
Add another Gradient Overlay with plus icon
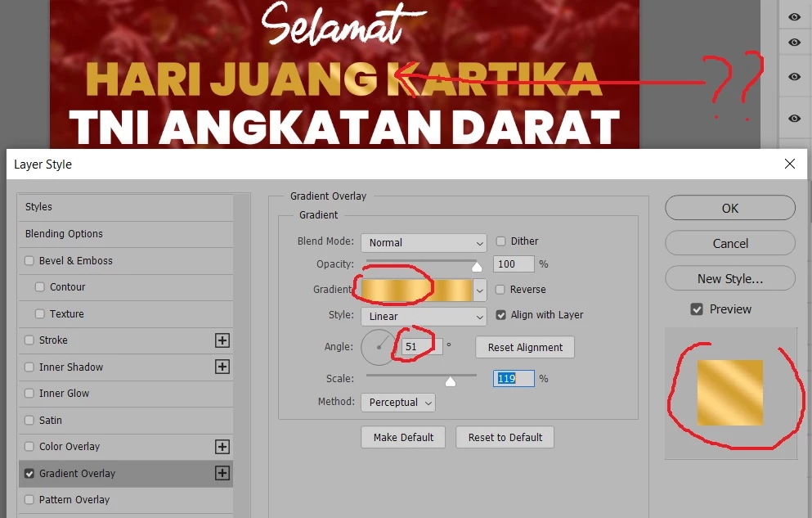(x=222, y=473)
